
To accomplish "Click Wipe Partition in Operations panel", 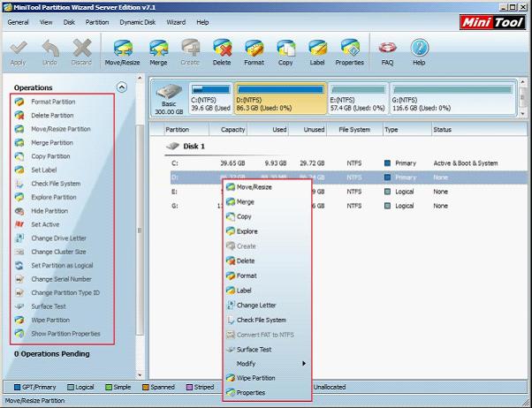I will coord(50,321).
